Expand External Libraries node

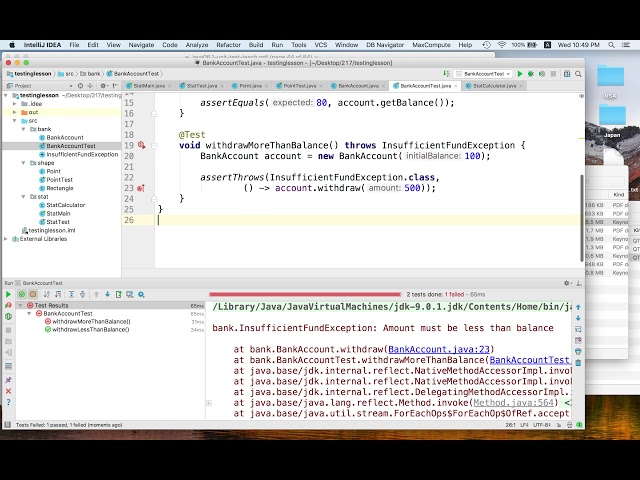pos(6,239)
